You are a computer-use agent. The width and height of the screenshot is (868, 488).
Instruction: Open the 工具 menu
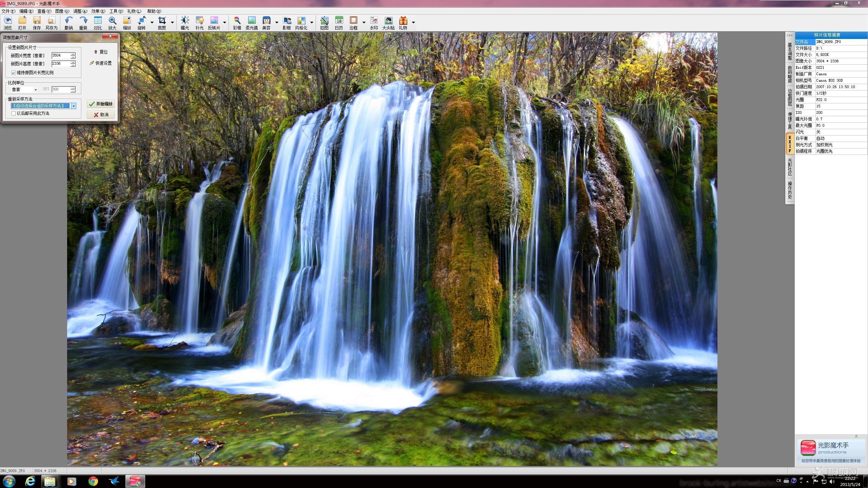[116, 11]
